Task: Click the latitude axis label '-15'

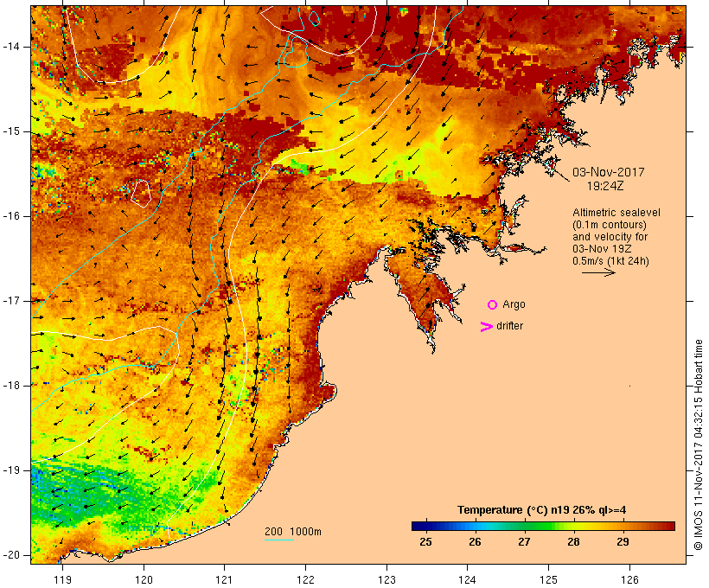Action: pos(11,131)
